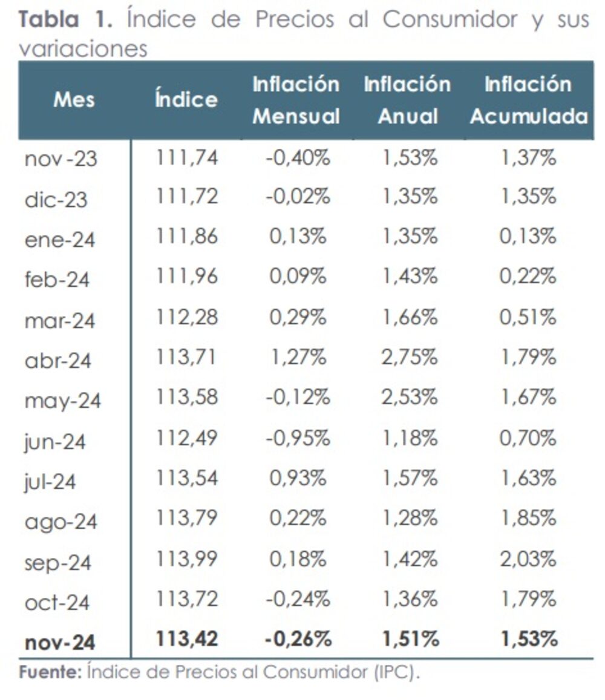The height and width of the screenshot is (700, 605).
Task: Select the ene-24 row label
Action: pos(60,240)
